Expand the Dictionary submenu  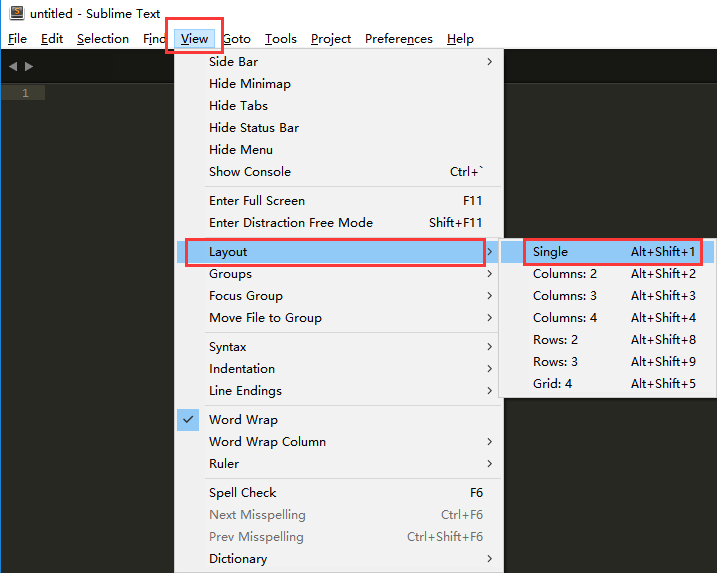point(339,558)
